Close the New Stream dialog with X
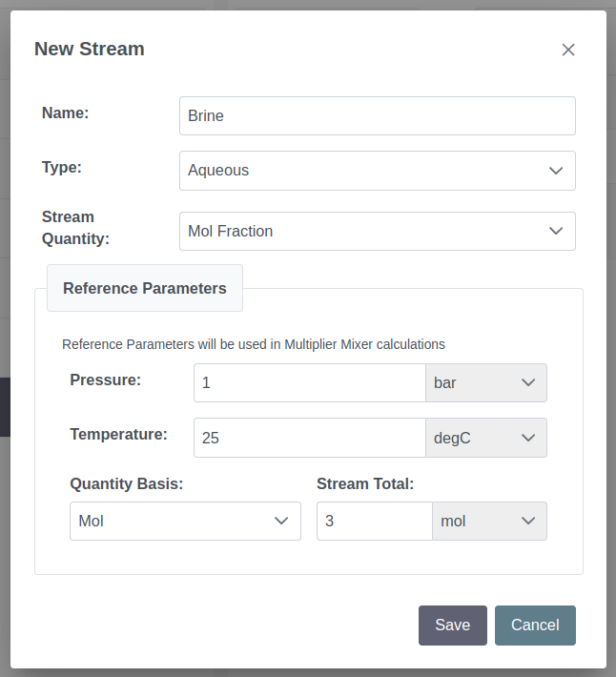 pyautogui.click(x=568, y=50)
